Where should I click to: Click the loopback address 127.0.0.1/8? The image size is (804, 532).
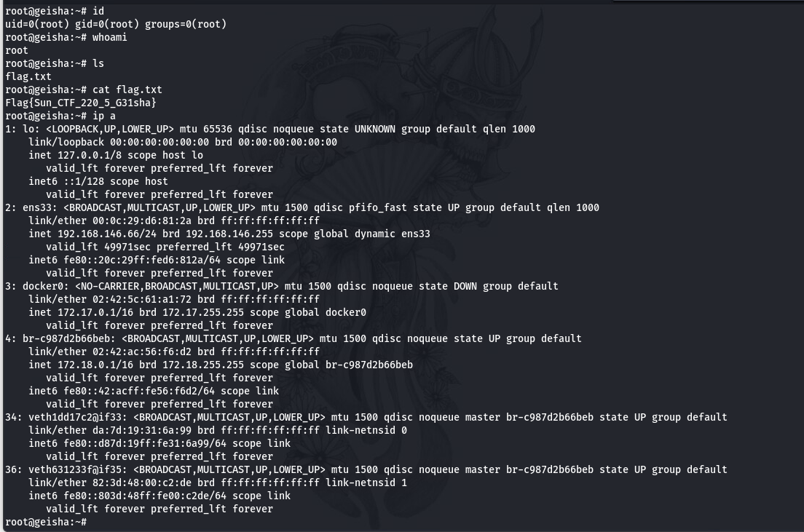(x=90, y=155)
